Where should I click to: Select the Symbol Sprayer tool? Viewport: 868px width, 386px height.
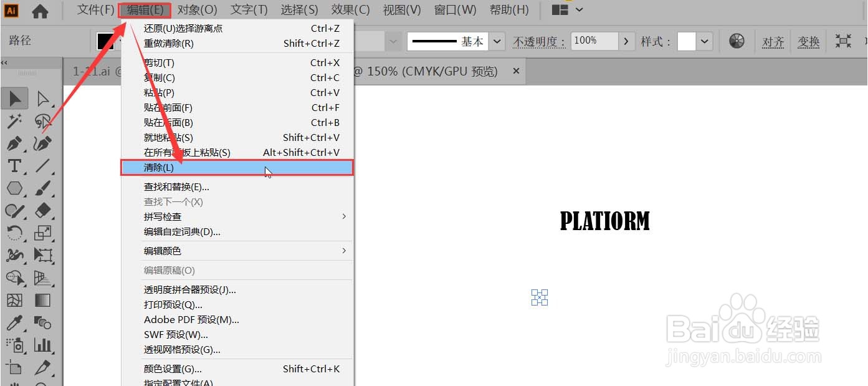tap(15, 345)
